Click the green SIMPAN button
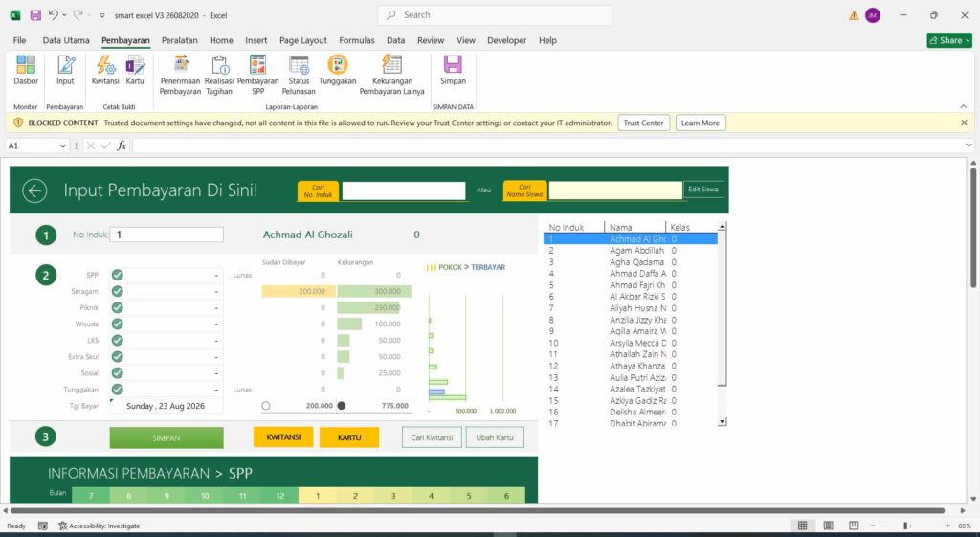The width and height of the screenshot is (980, 537). click(167, 437)
